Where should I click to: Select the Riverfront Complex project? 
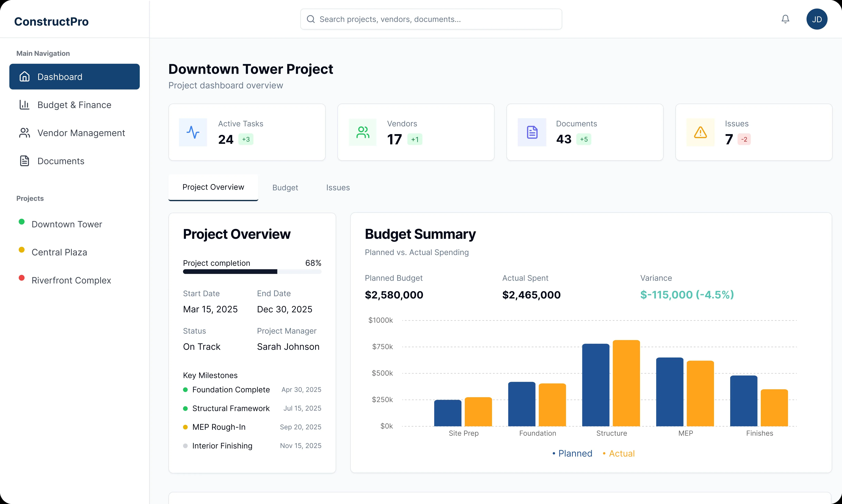click(x=71, y=280)
